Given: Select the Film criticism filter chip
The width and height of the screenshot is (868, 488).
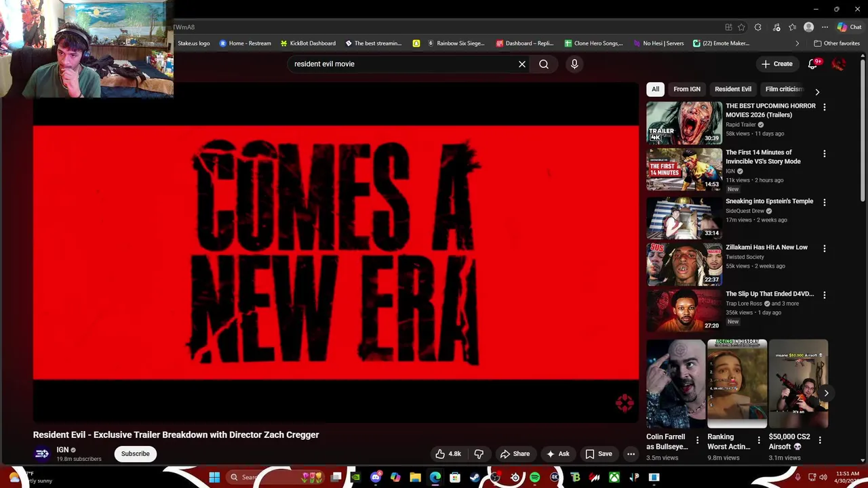Looking at the screenshot, I should tap(784, 89).
